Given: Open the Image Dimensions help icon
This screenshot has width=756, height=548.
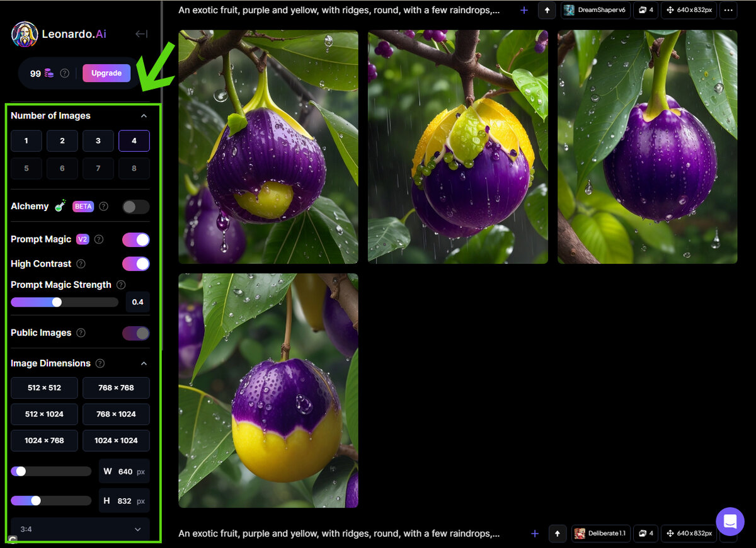Looking at the screenshot, I should point(100,363).
